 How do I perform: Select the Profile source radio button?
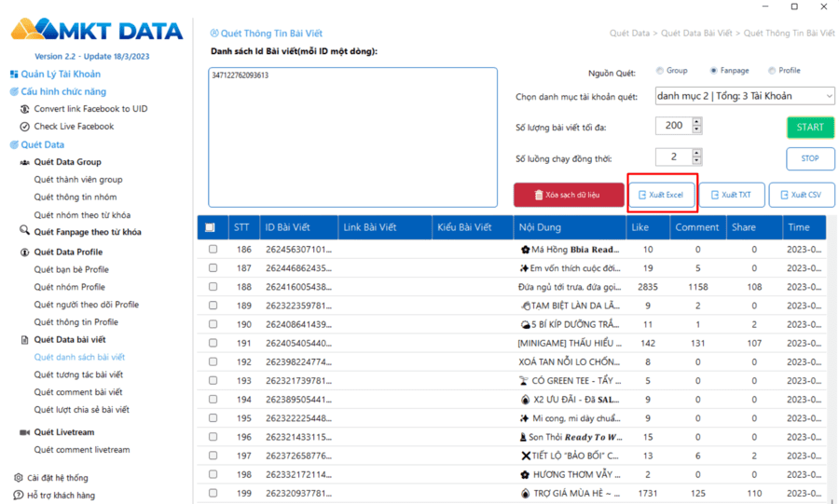click(x=772, y=71)
